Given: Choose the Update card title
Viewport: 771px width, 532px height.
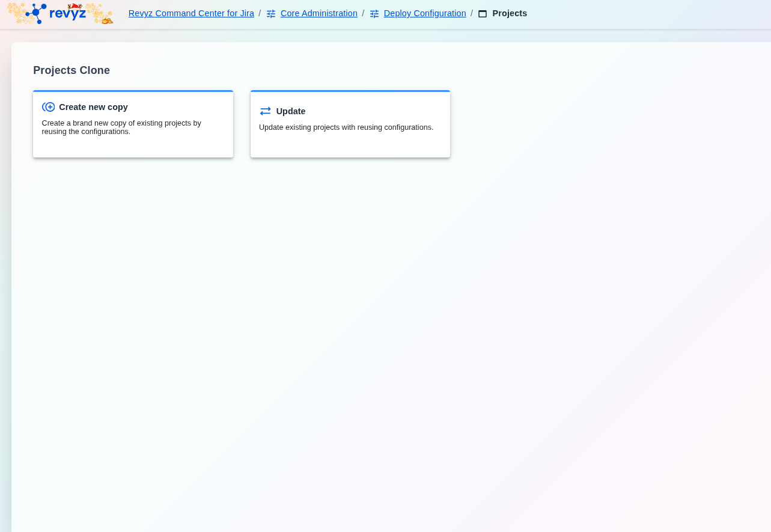Looking at the screenshot, I should click(291, 111).
